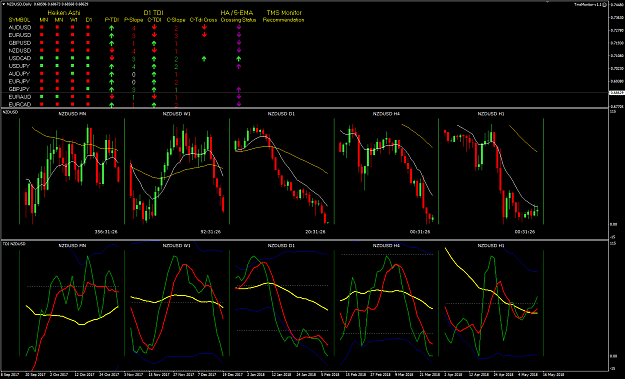Click the NZDUSD D1 label above the price chart
Screen dimensions: 625x379
tap(281, 114)
